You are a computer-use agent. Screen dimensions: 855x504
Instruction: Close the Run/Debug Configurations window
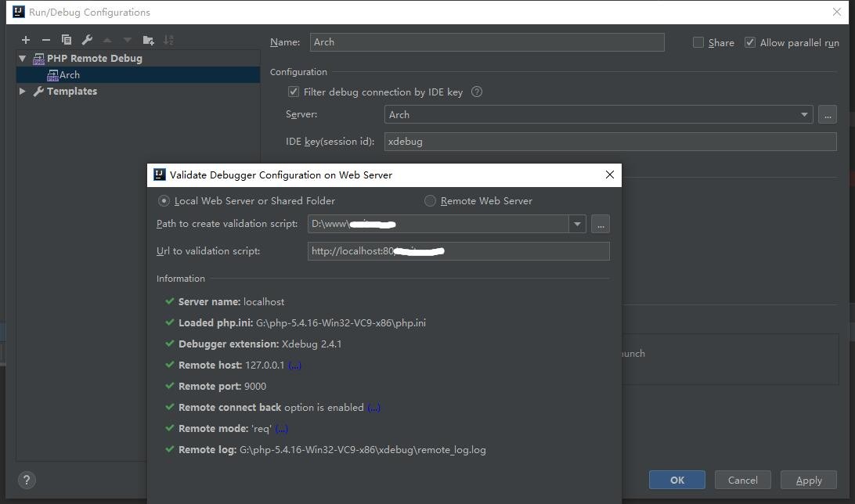coord(836,12)
